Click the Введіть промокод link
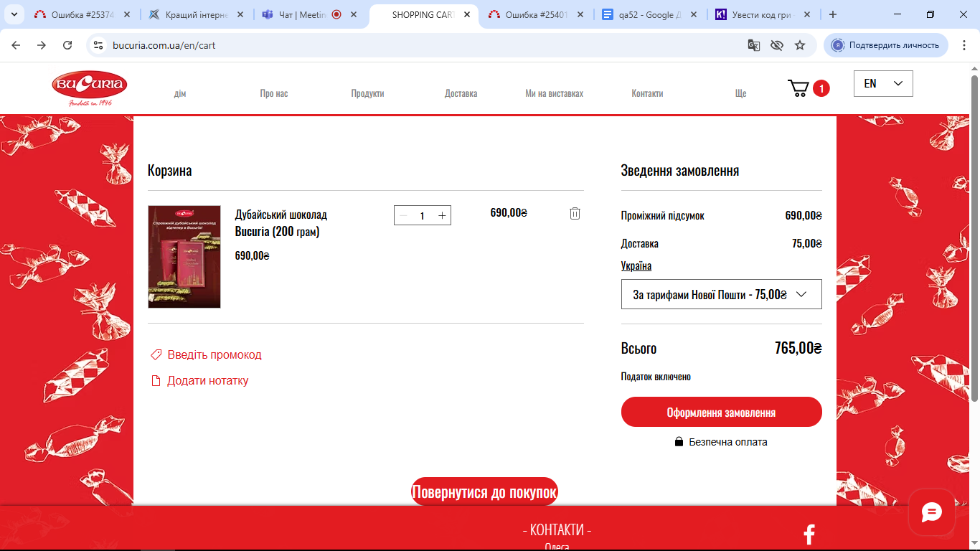 pyautogui.click(x=214, y=354)
